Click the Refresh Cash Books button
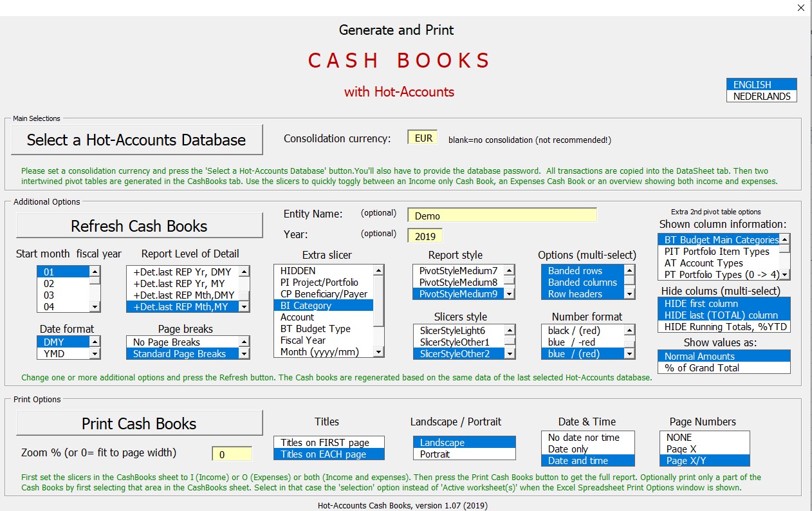This screenshot has width=812, height=511. tap(140, 226)
